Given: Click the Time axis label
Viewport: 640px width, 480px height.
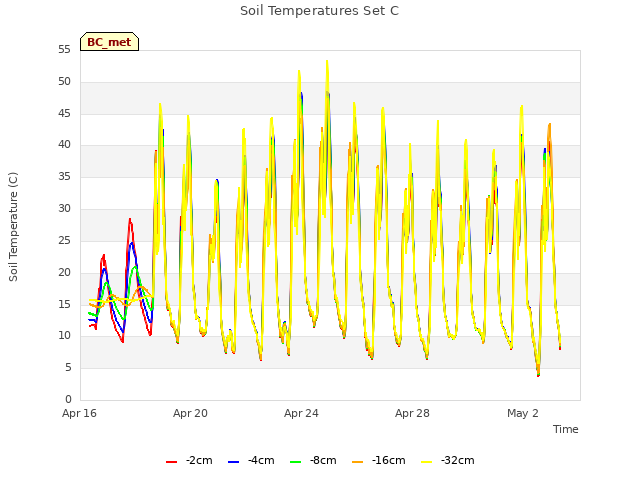Looking at the screenshot, I should [x=566, y=429].
